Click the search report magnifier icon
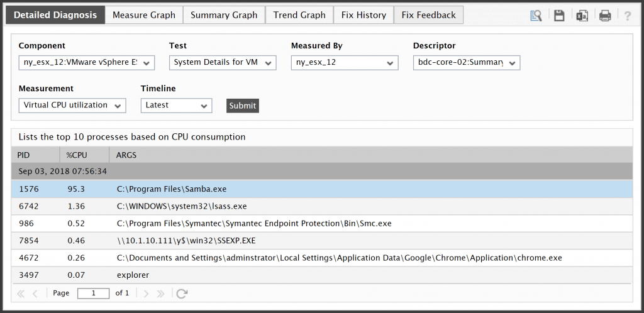Image resolution: width=644 pixels, height=313 pixels. coord(536,16)
